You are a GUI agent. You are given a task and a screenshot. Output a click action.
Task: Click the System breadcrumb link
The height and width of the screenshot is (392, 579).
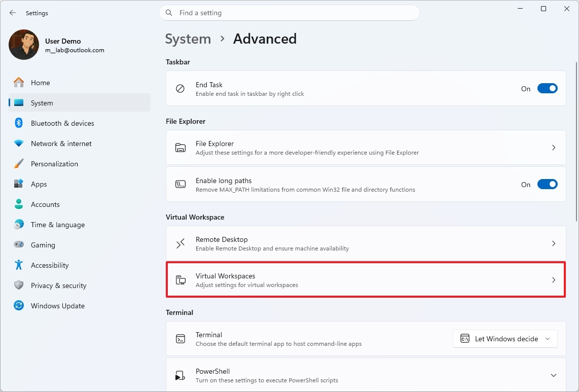pyautogui.click(x=188, y=39)
